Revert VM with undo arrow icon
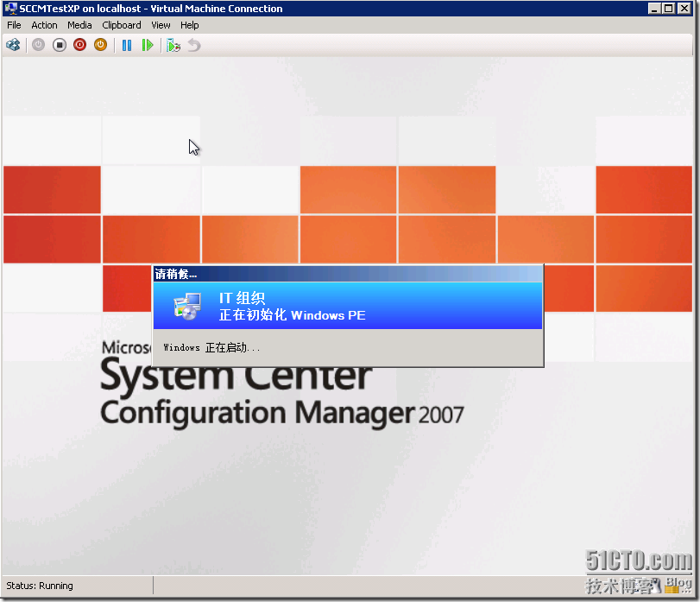The width and height of the screenshot is (700, 602). tap(194, 45)
